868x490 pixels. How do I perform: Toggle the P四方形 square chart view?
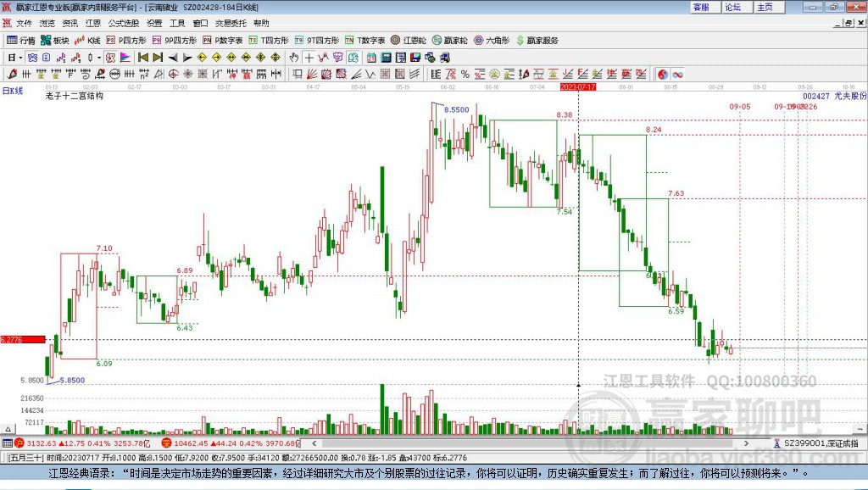[126, 40]
